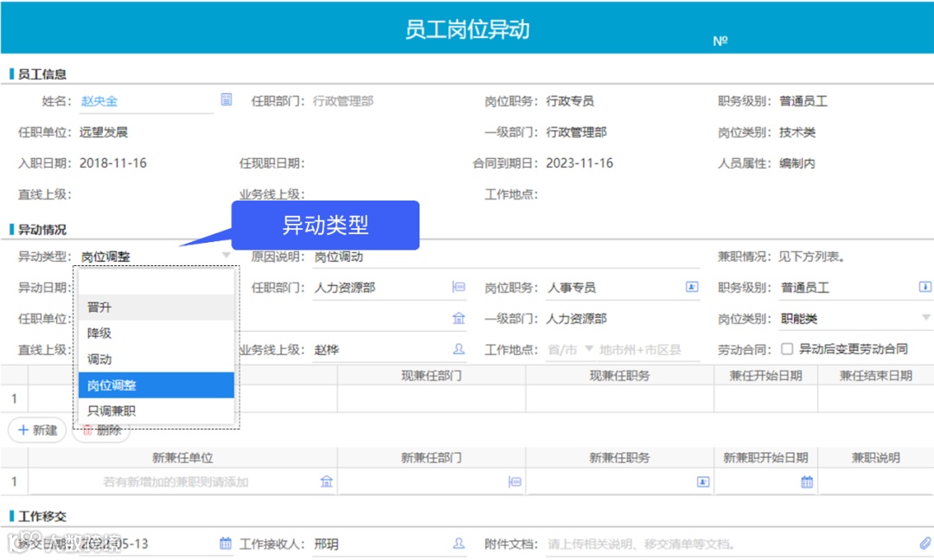Click 新兼任单位 column header
Screen dimensions: 934x560
click(x=182, y=457)
